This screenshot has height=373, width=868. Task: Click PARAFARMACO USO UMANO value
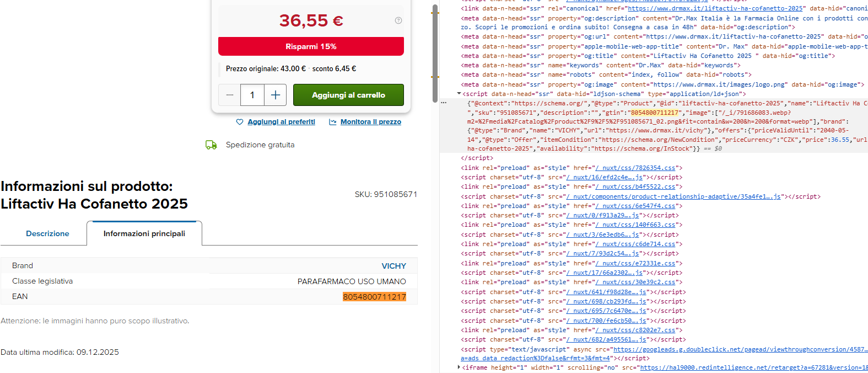click(x=352, y=281)
